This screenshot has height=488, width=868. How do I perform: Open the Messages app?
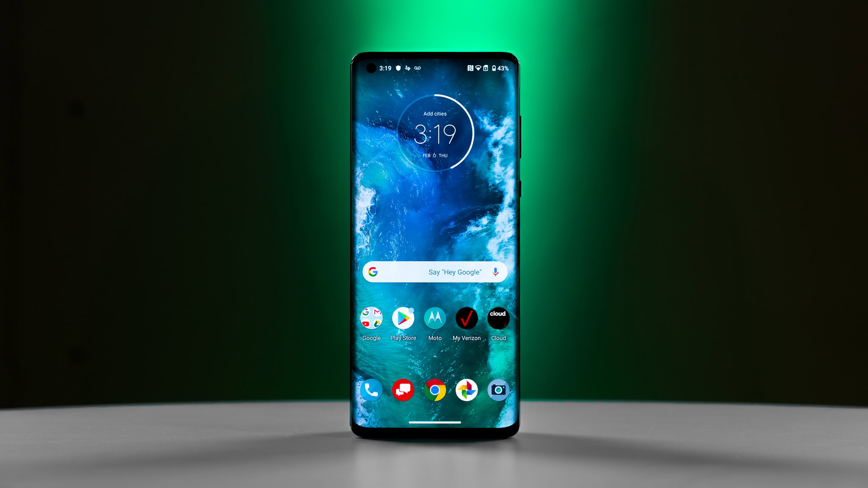tap(402, 389)
